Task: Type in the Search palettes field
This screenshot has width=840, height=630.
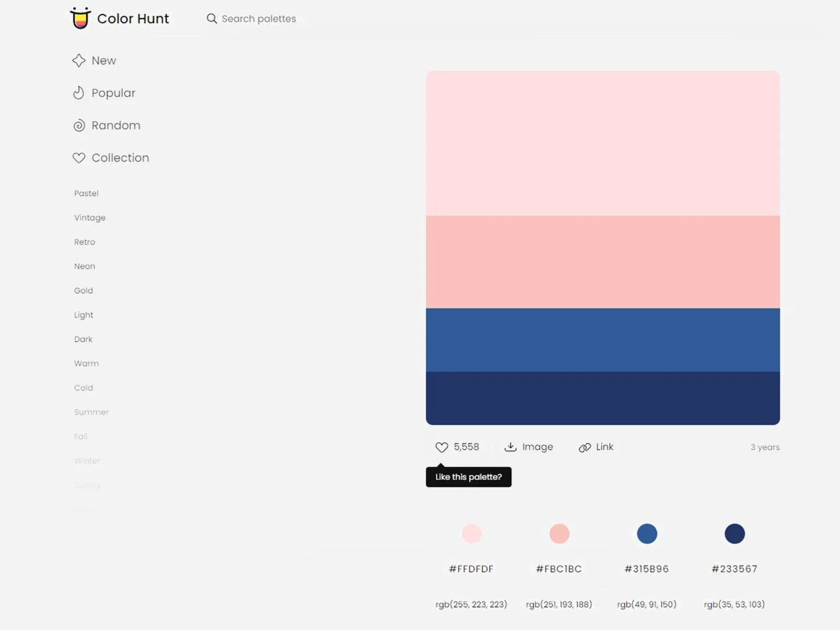Action: click(x=259, y=19)
